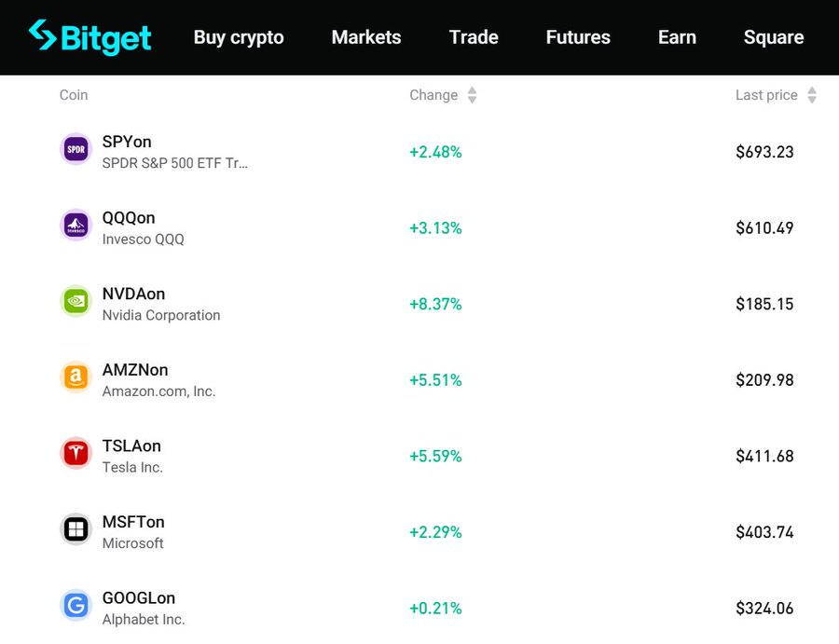This screenshot has height=644, width=839.
Task: Click the NVDAon Nvidia coin icon
Action: click(x=76, y=301)
